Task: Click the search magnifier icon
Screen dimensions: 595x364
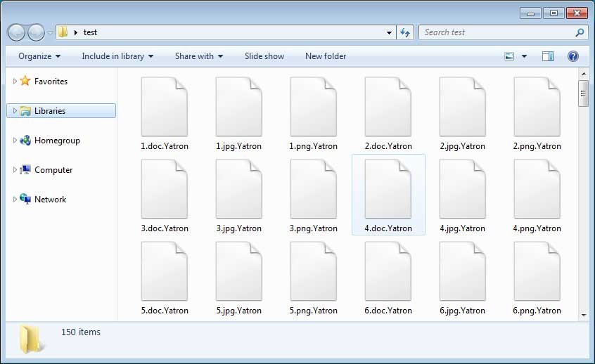Action: point(580,32)
